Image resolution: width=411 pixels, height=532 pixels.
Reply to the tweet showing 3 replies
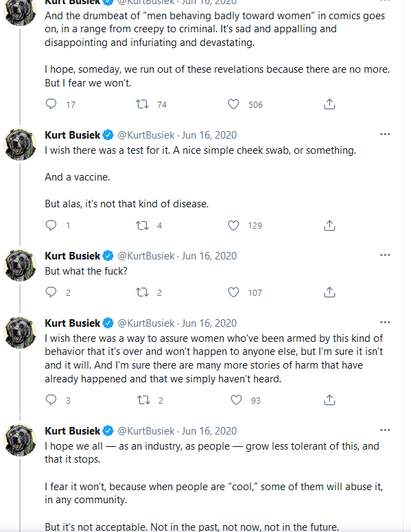pos(51,400)
